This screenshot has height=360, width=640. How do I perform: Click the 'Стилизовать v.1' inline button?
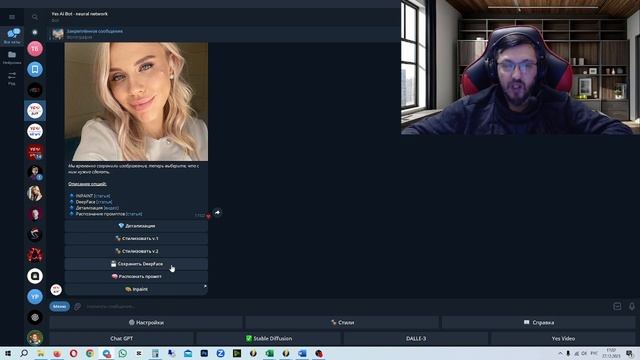pyautogui.click(x=136, y=238)
